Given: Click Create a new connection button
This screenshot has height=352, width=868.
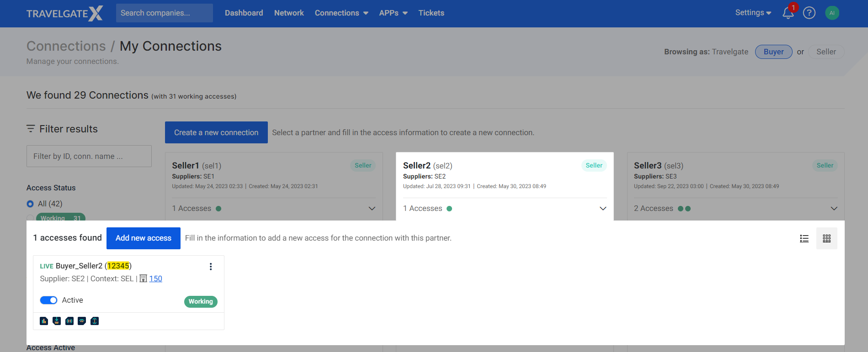Looking at the screenshot, I should coord(216,132).
